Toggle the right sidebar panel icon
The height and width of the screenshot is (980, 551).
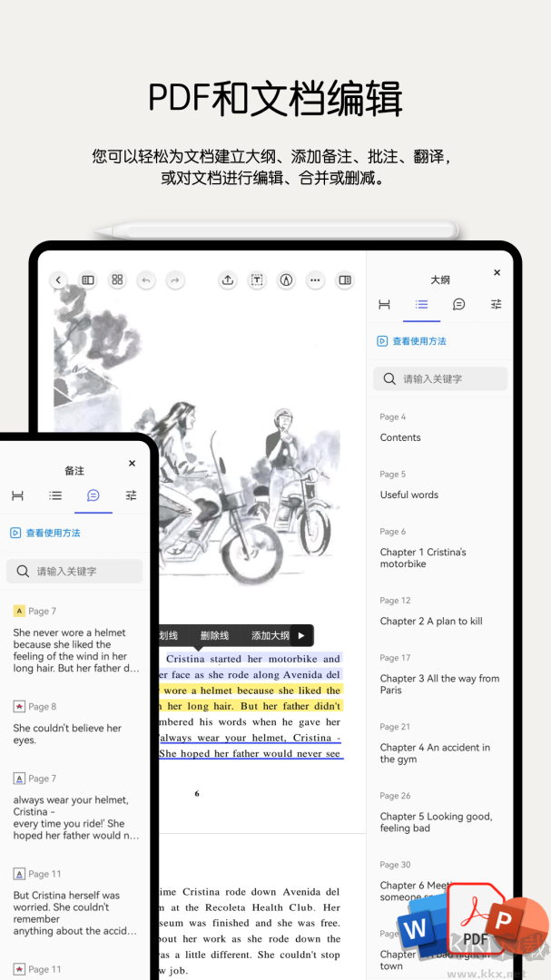pyautogui.click(x=345, y=280)
